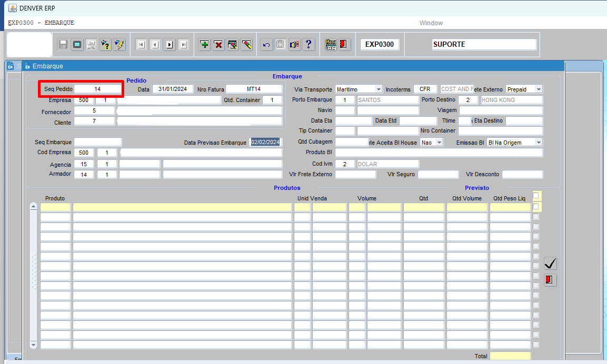Go to the first record

point(141,45)
